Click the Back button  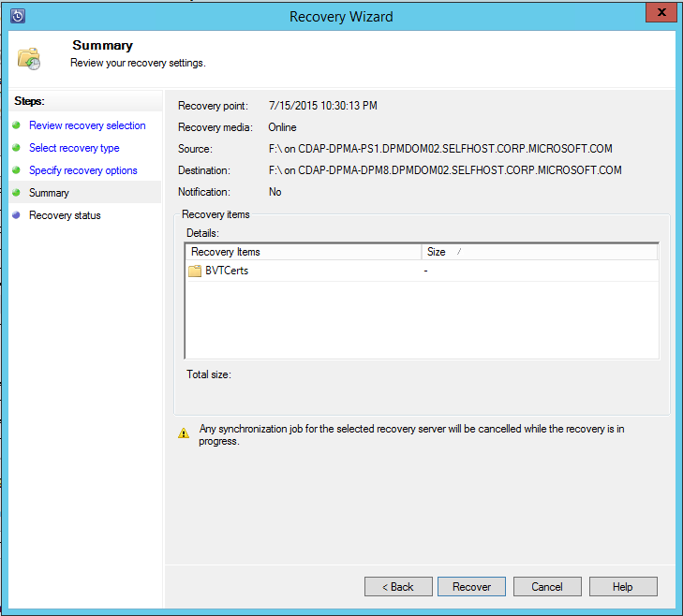[x=398, y=587]
